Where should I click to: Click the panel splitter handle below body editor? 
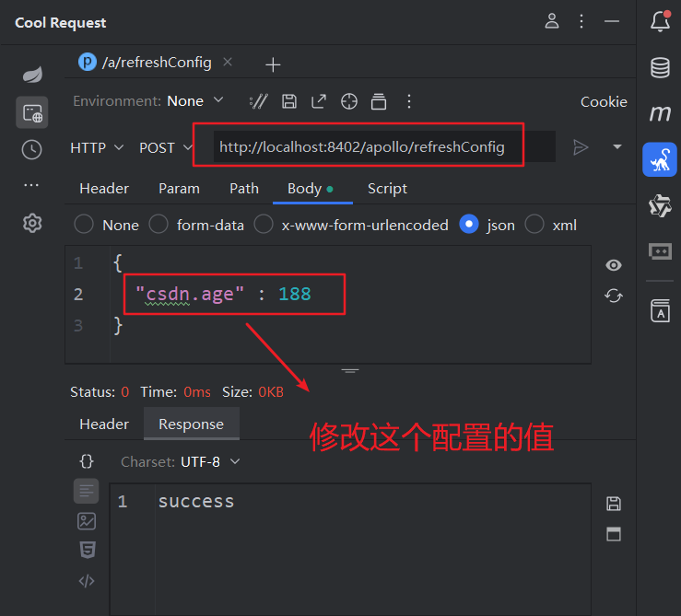[350, 371]
